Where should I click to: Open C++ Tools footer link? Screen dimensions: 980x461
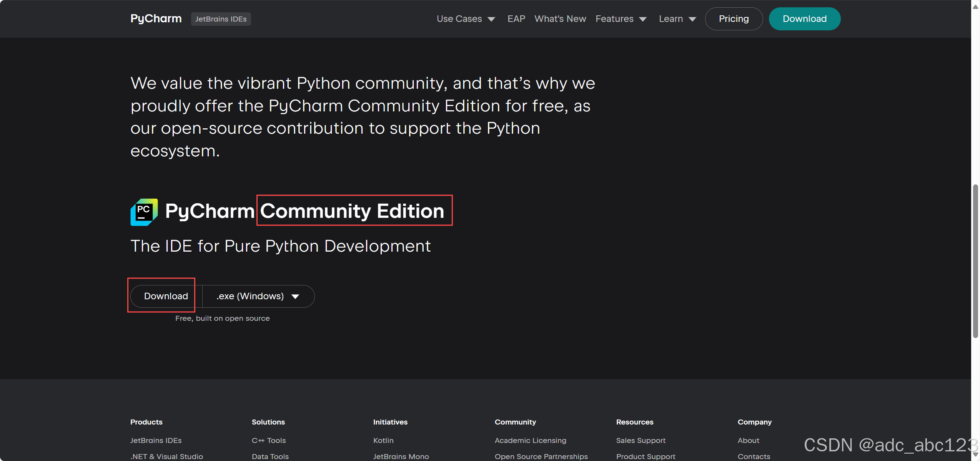[x=269, y=440]
